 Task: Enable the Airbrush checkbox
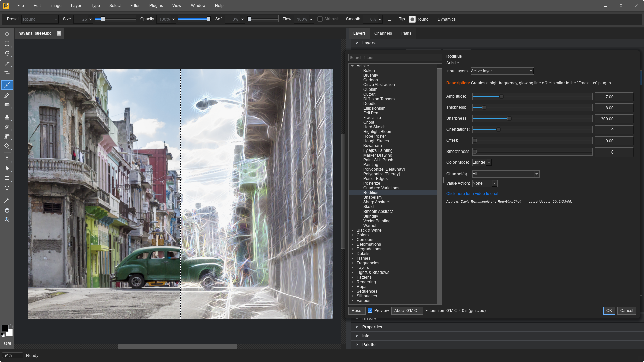(x=320, y=19)
